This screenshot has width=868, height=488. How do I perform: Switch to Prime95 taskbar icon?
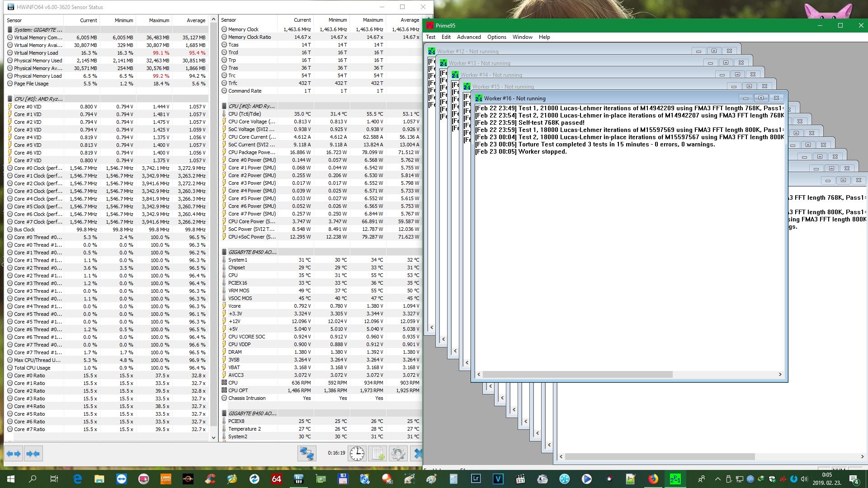[675, 479]
